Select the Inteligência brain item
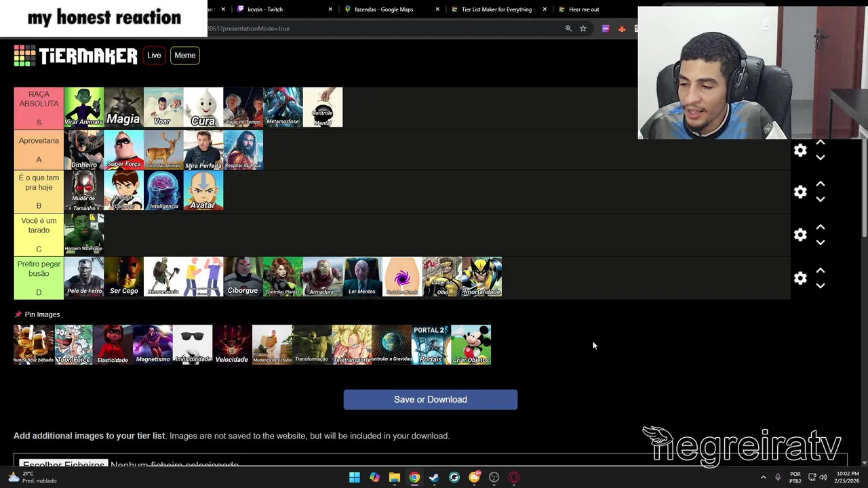 (x=163, y=190)
